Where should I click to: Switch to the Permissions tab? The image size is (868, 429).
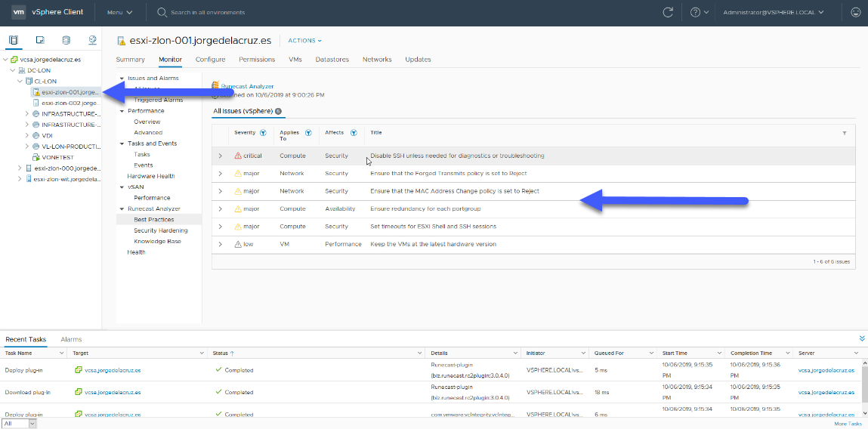[257, 59]
